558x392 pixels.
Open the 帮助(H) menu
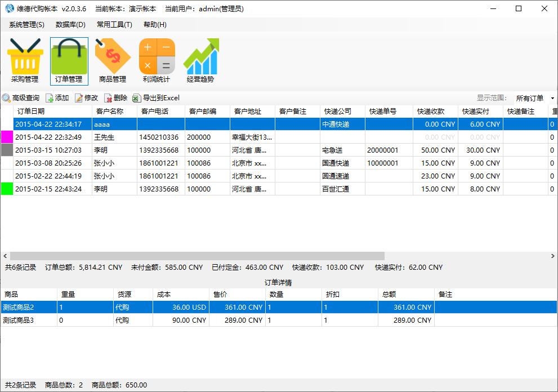[155, 25]
